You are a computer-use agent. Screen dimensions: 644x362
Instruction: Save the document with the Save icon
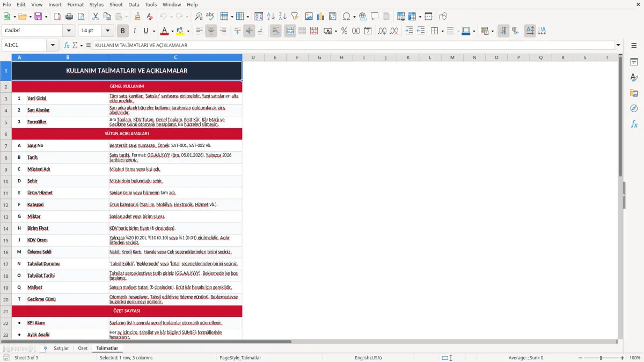[x=39, y=17]
